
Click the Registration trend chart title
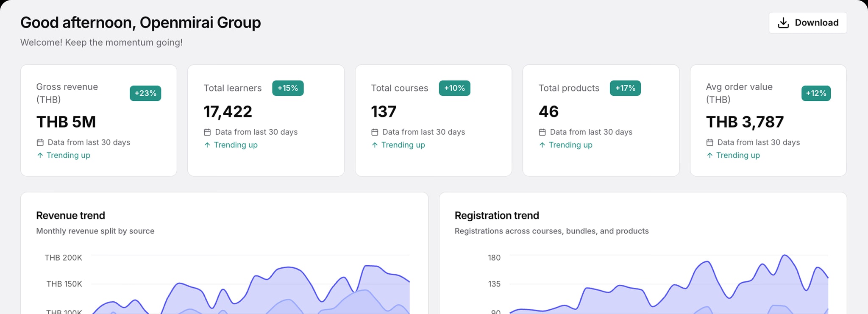497,215
